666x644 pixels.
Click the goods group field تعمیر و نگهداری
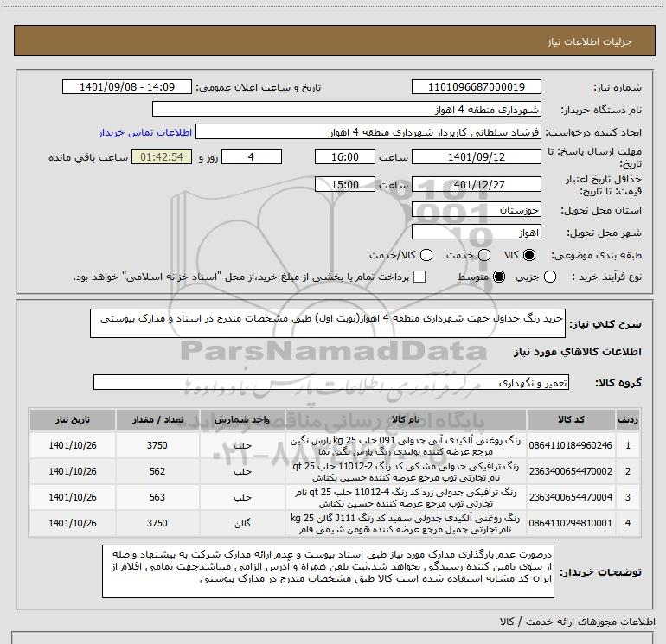tap(331, 382)
